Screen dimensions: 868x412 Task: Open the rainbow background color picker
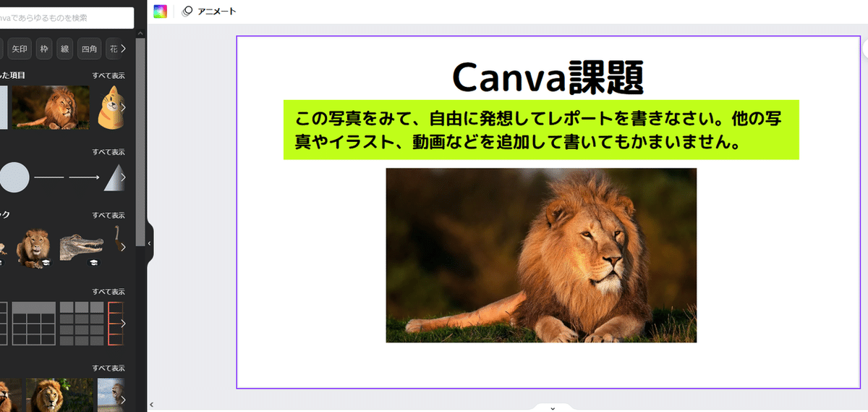[160, 11]
